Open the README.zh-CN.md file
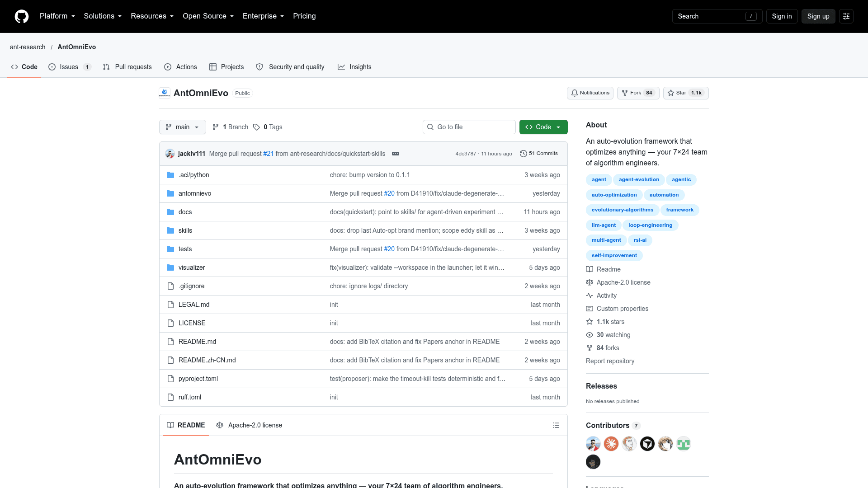The image size is (868, 488). coord(207,360)
